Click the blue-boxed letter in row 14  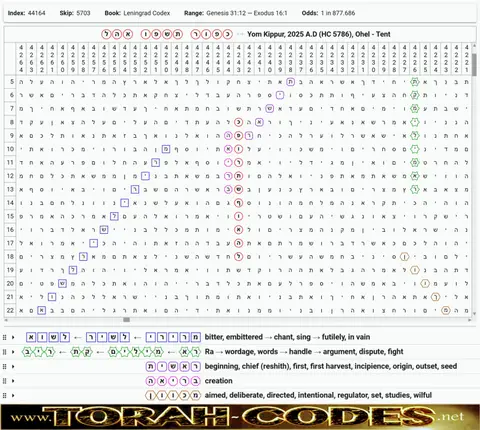click(x=124, y=203)
